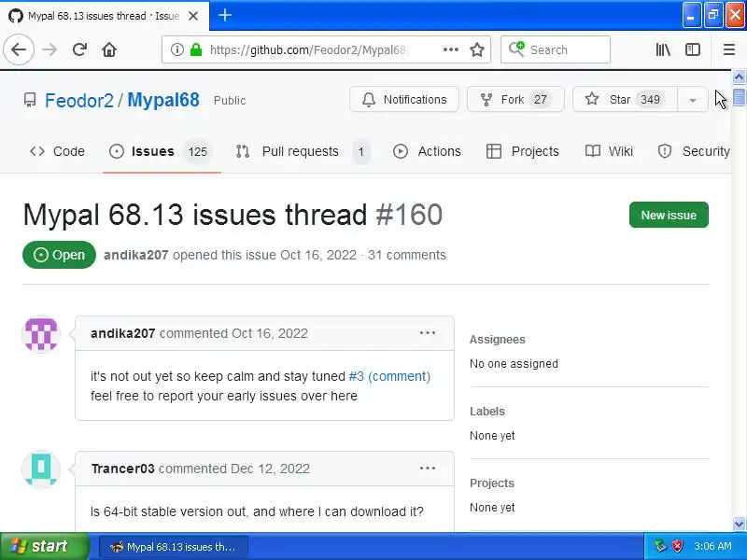Open a new browser tab with plus
This screenshot has height=560, width=747.
[224, 16]
